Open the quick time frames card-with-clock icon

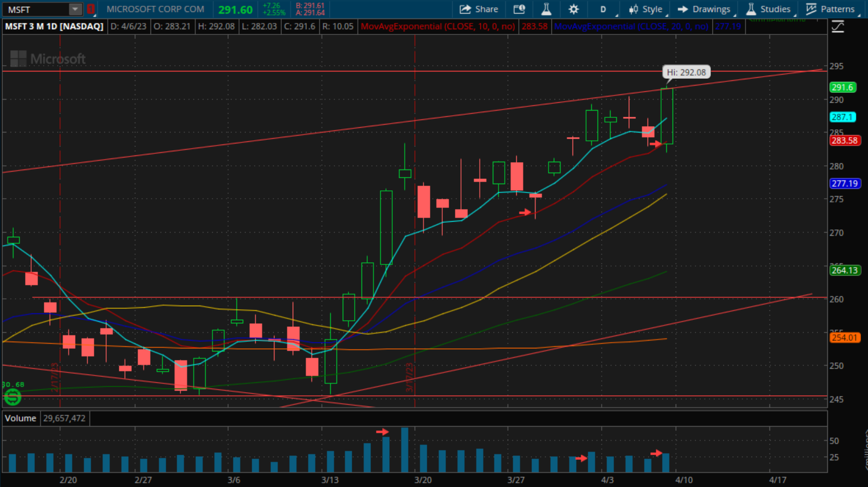coord(519,9)
